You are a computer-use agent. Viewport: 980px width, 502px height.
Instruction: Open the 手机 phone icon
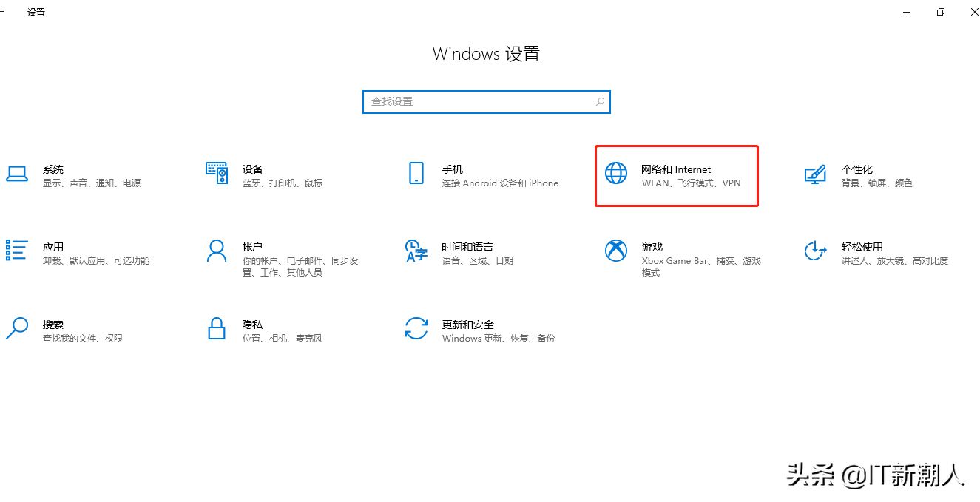click(416, 173)
